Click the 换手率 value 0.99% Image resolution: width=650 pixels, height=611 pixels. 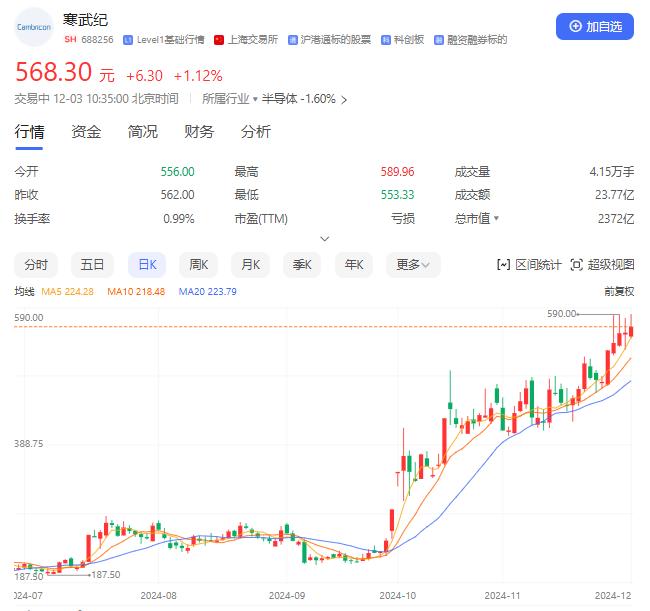point(179,218)
